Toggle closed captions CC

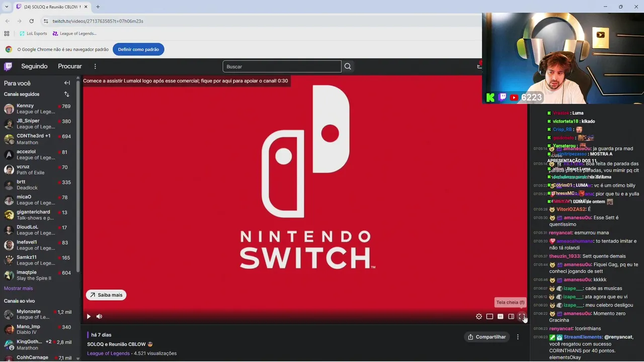[x=500, y=316]
